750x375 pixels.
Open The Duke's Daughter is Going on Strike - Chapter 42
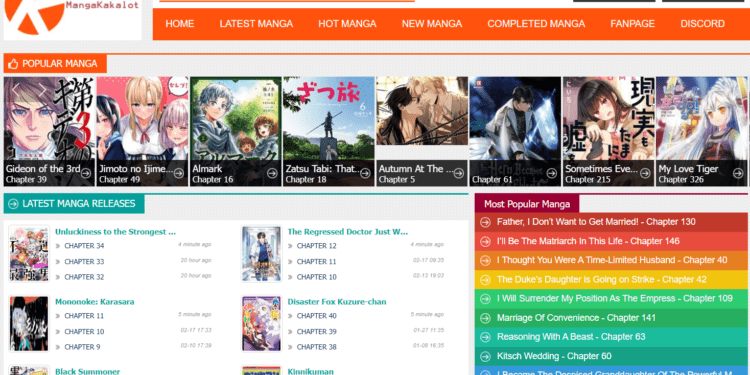602,279
